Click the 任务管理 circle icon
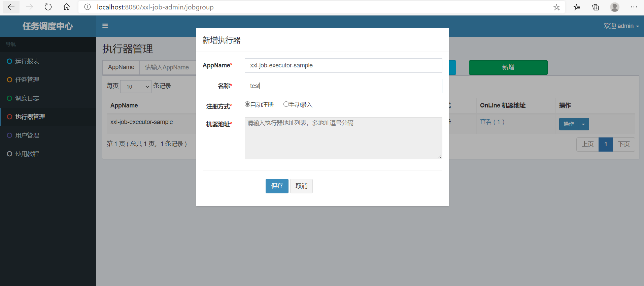The height and width of the screenshot is (286, 644). pos(9,80)
